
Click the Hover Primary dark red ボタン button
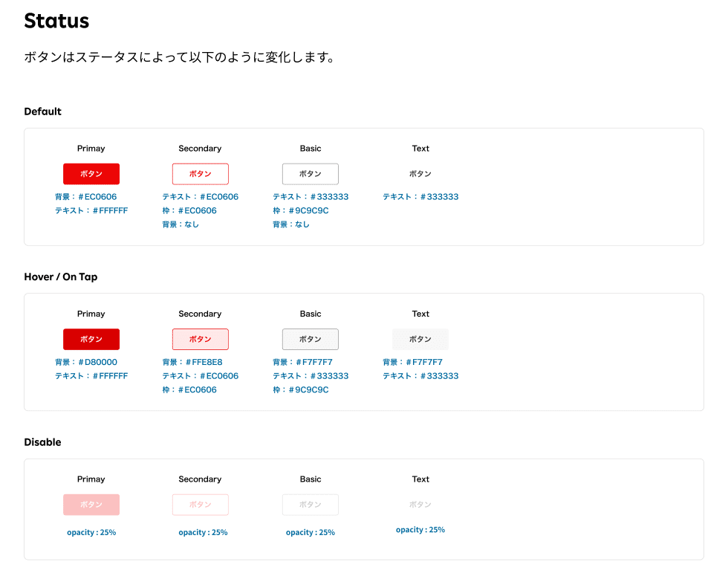click(x=91, y=339)
